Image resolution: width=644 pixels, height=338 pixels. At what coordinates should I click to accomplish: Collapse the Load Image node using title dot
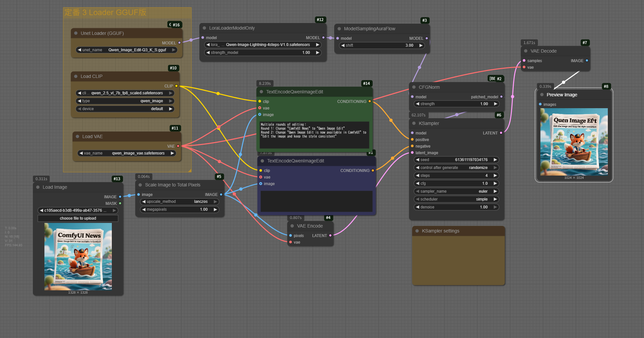pos(38,187)
